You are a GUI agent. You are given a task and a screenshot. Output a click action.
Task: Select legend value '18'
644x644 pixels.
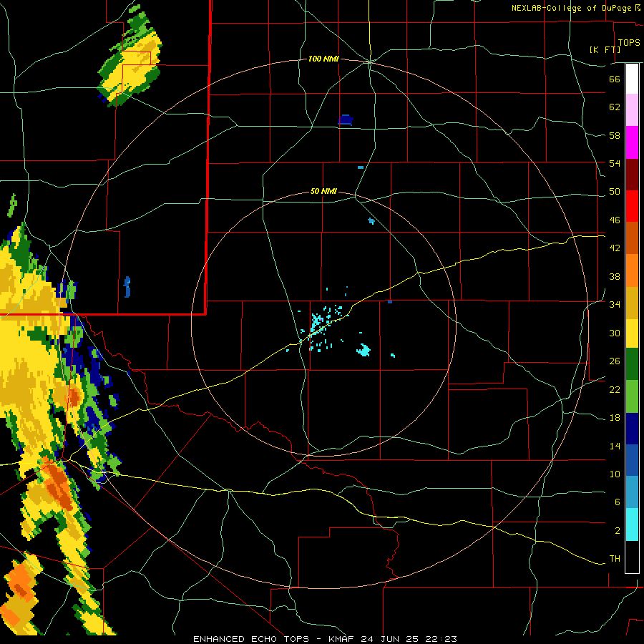[615, 418]
